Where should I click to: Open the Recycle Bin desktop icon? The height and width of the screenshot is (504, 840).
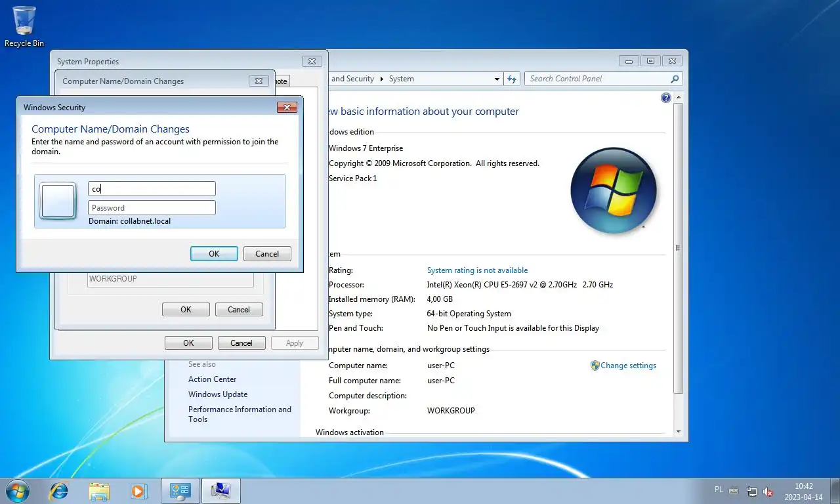pos(24,26)
